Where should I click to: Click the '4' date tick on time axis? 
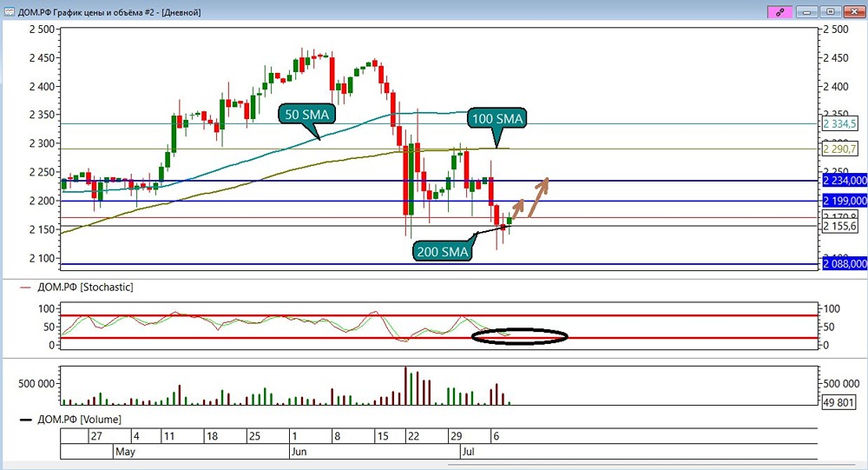[136, 436]
